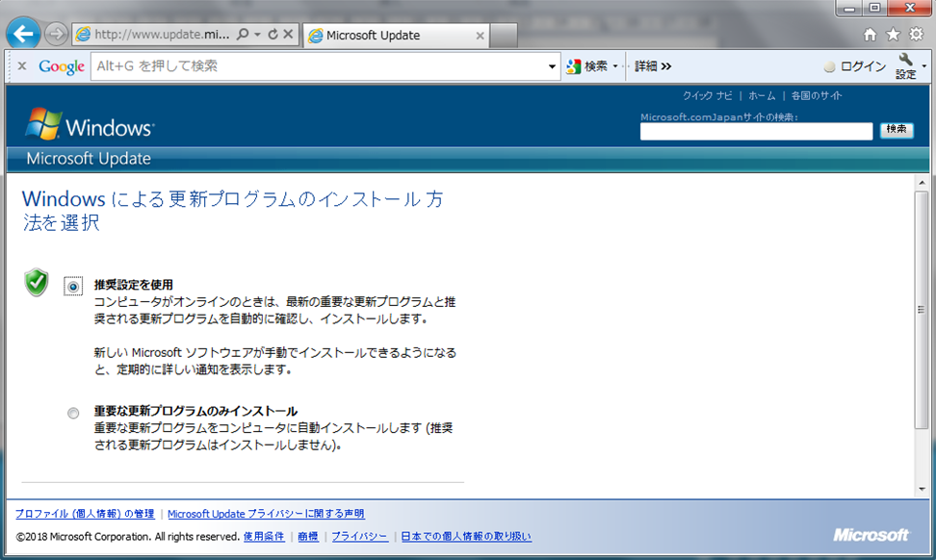This screenshot has height=560, width=936.
Task: Click ログイン on the Google toolbar
Action: 855,66
